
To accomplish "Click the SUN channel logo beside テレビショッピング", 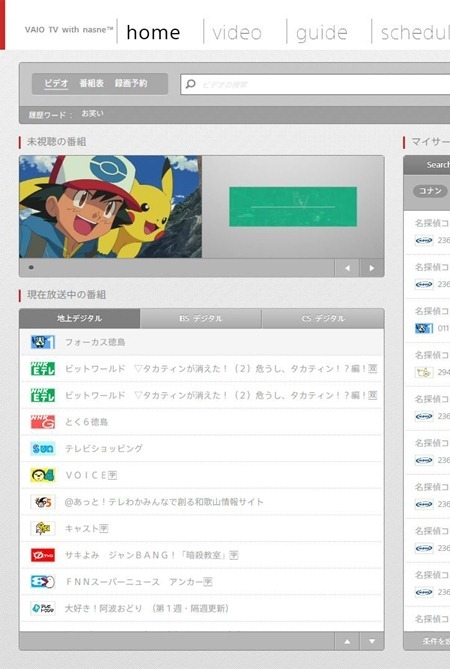I will [x=43, y=448].
